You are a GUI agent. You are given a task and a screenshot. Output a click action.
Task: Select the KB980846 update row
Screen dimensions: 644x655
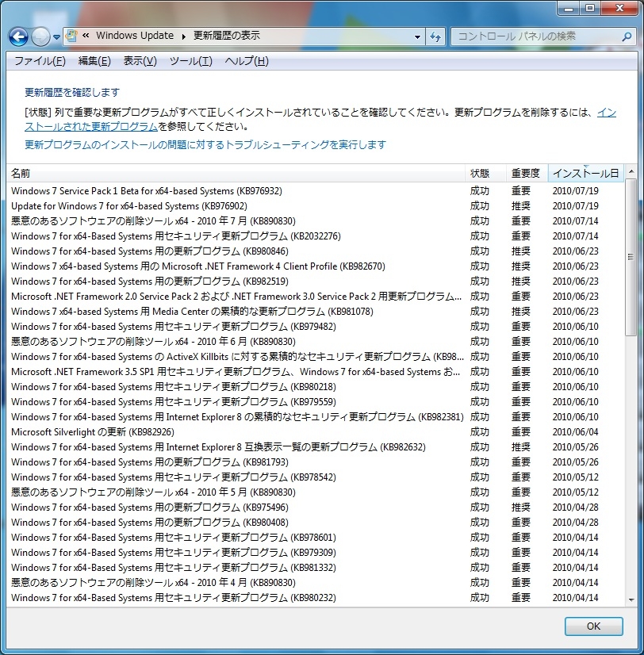tap(316, 251)
